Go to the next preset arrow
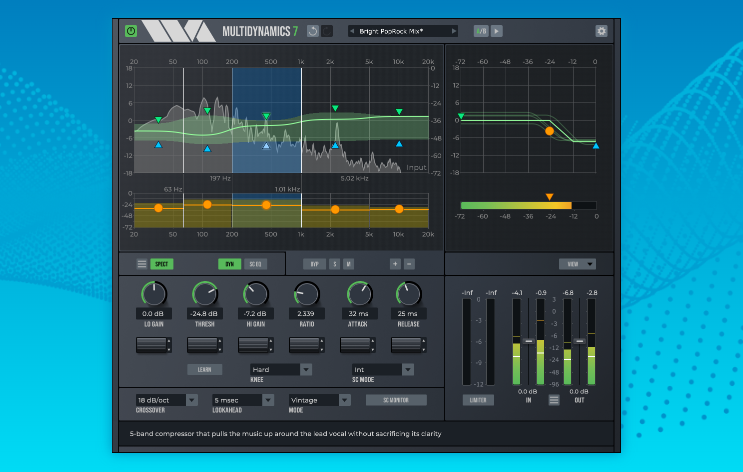Screen dimensions: 743x472 coord(453,31)
